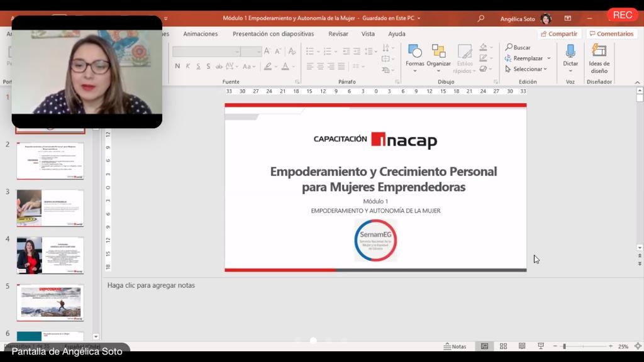Viewport: 644px width, 362px height.
Task: Pick the font color swatch
Action: pos(285,67)
